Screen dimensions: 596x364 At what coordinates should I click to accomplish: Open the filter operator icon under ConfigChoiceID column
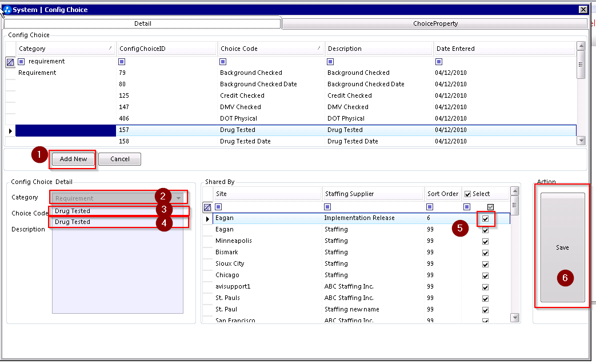pos(122,62)
